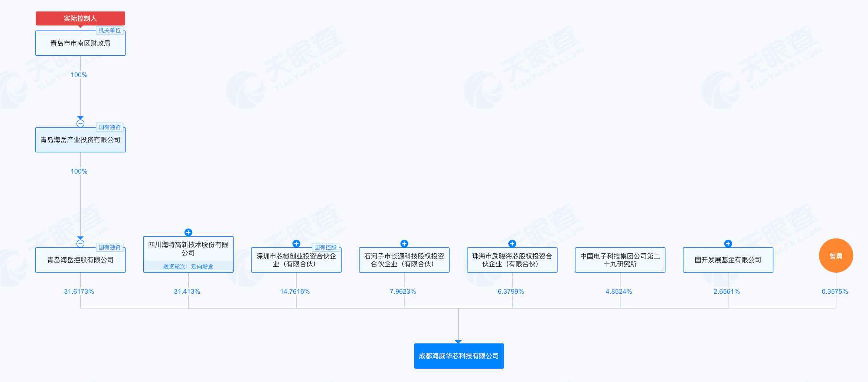The height and width of the screenshot is (382, 868).
Task: Collapse node above 青岛海岳产业投资有限公司
Action: (x=80, y=124)
